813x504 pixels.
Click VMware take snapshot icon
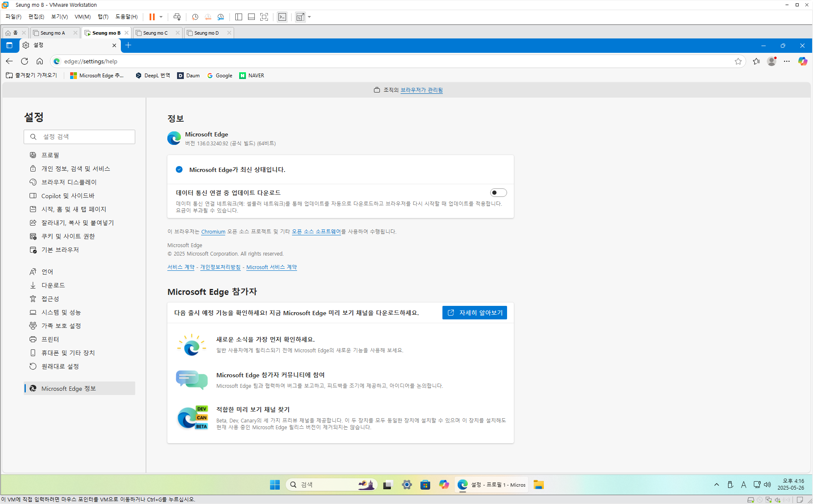click(x=195, y=17)
